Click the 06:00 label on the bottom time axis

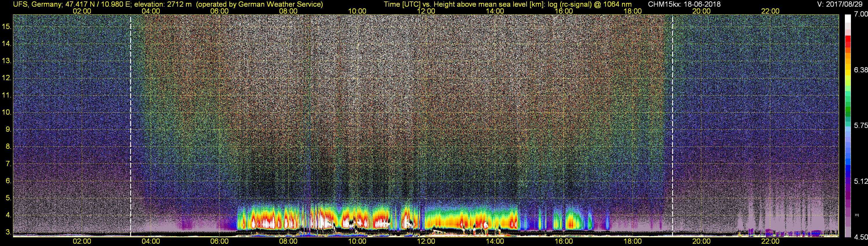point(219,241)
